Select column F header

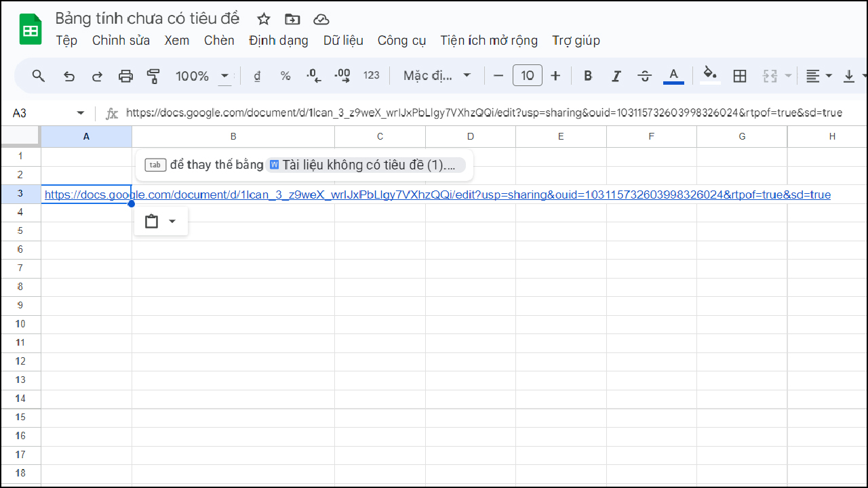[651, 136]
